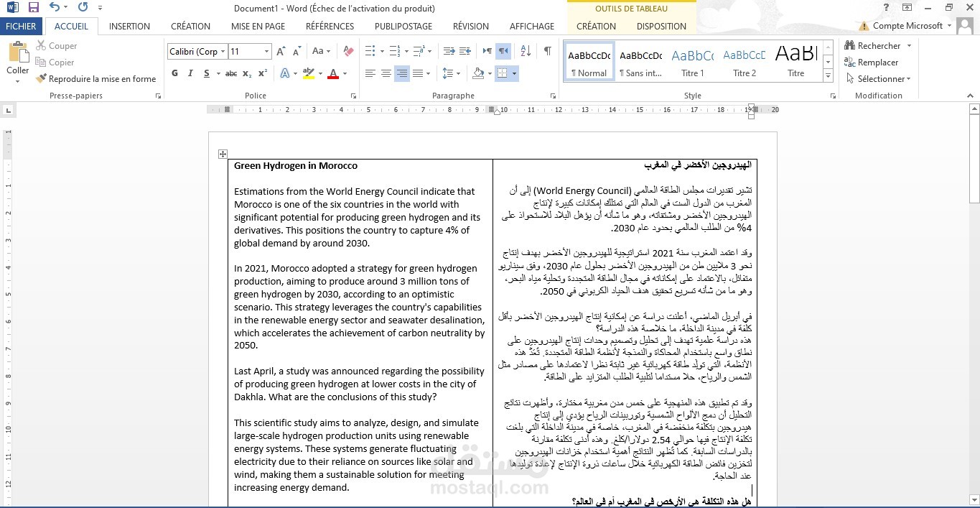
Task: Align text left
Action: pyautogui.click(x=370, y=73)
